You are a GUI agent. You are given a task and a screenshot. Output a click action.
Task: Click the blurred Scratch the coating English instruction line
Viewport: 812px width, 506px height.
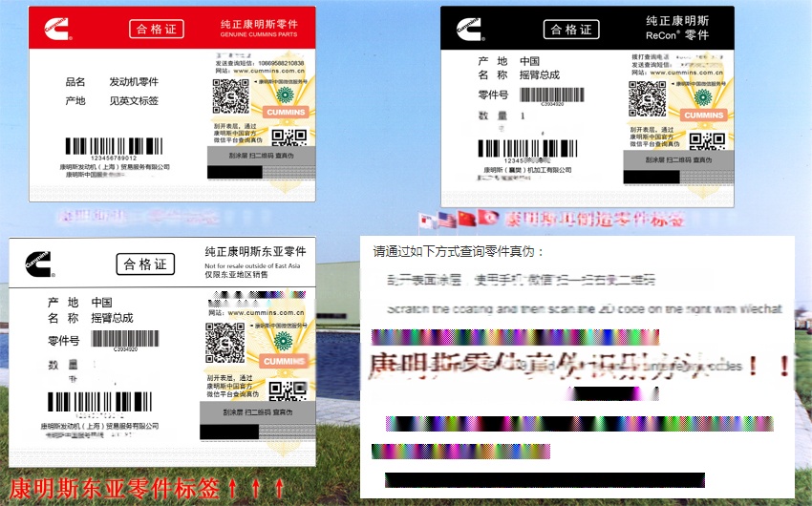pyautogui.click(x=585, y=309)
